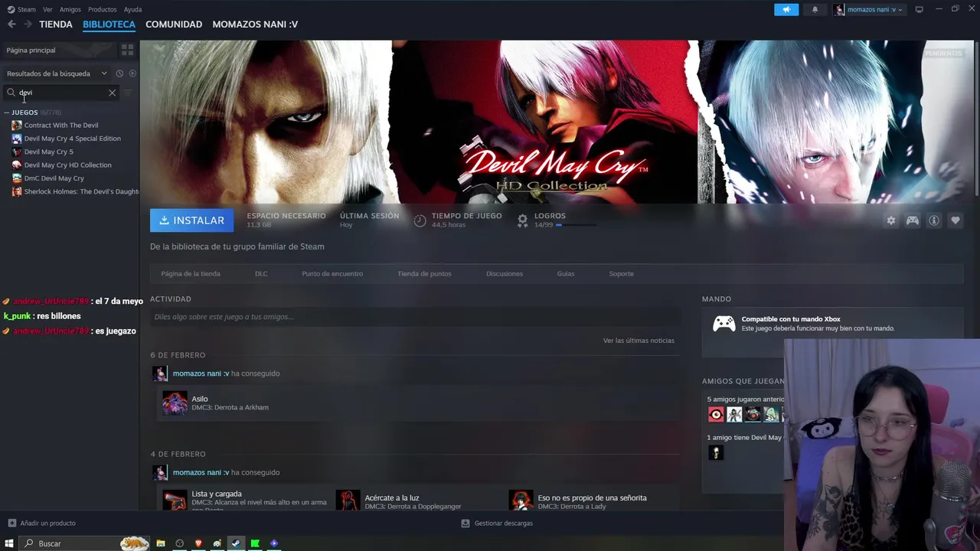980x551 pixels.
Task: Open Página de la tienda link
Action: (x=191, y=273)
